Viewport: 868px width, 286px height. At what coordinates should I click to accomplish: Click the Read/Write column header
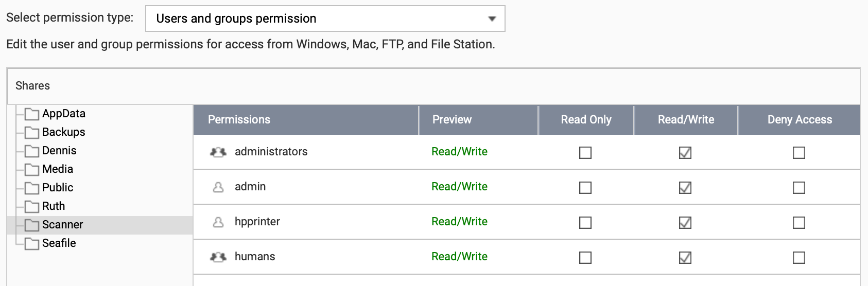coord(686,120)
